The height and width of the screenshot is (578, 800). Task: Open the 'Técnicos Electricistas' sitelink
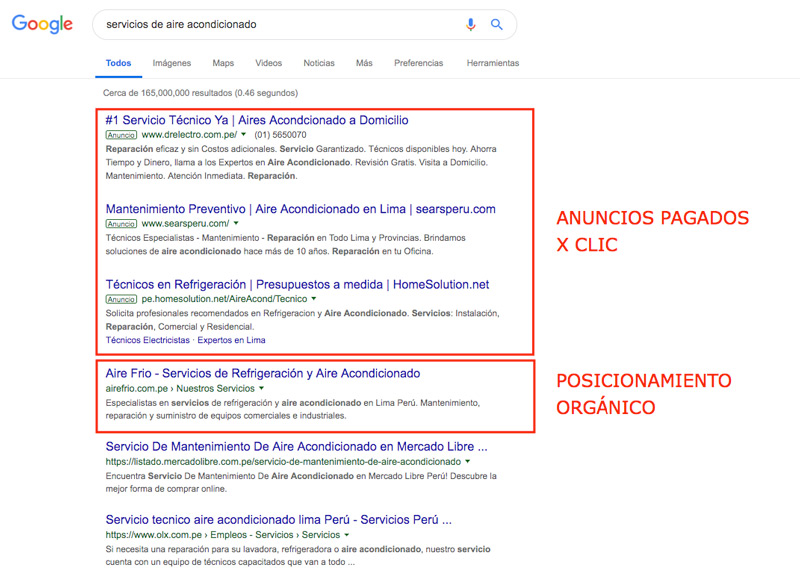tap(147, 340)
